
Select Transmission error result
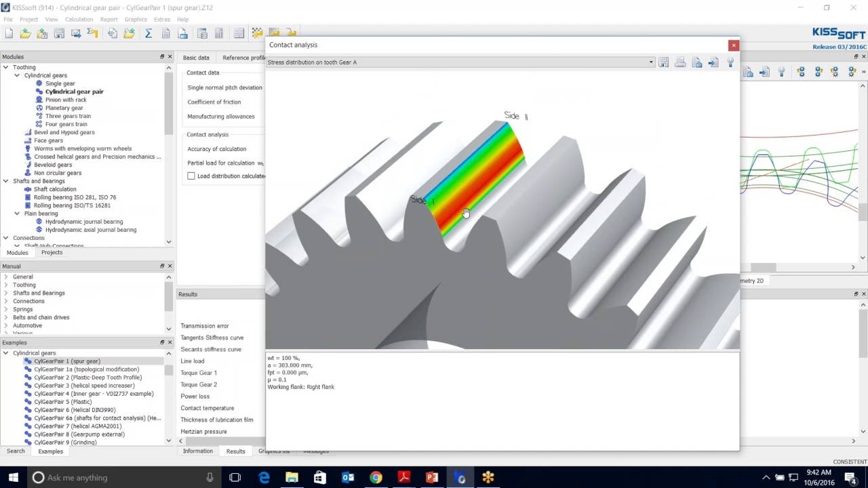205,326
